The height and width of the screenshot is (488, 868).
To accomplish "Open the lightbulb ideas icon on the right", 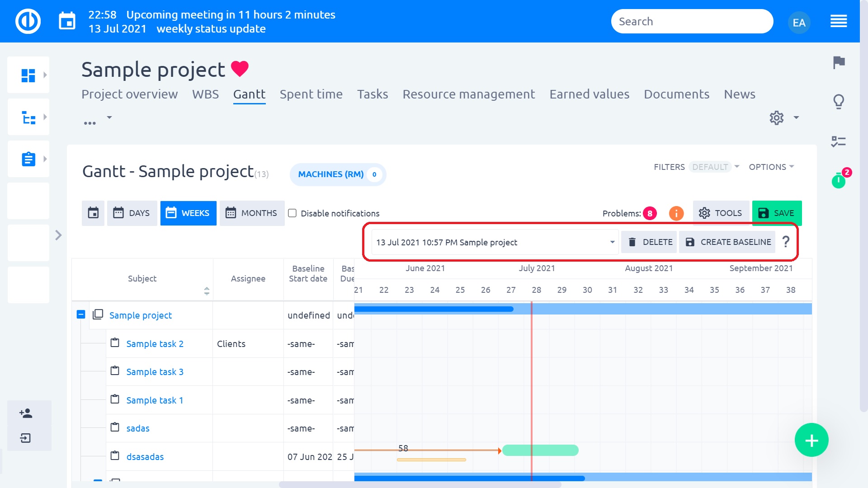I will coord(839,102).
